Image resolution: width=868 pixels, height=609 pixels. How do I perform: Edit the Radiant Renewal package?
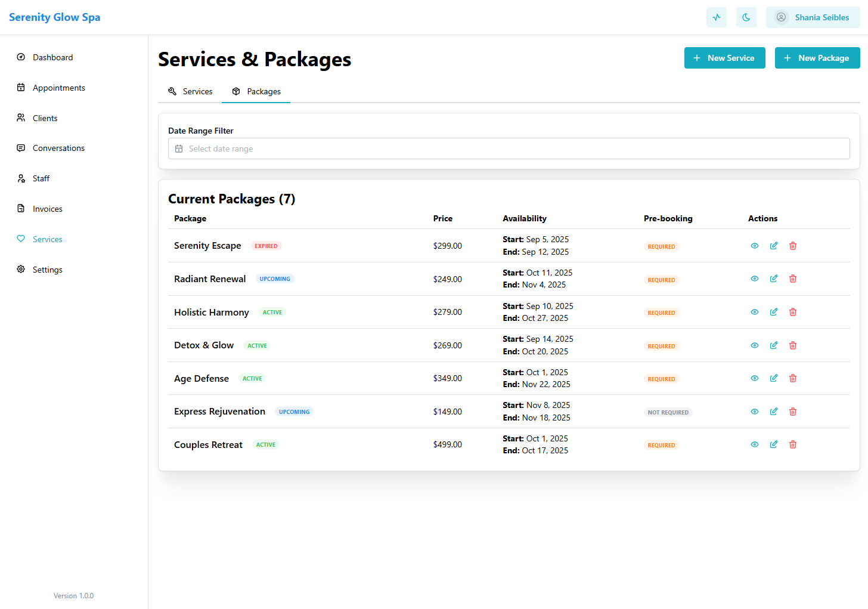[x=773, y=279]
